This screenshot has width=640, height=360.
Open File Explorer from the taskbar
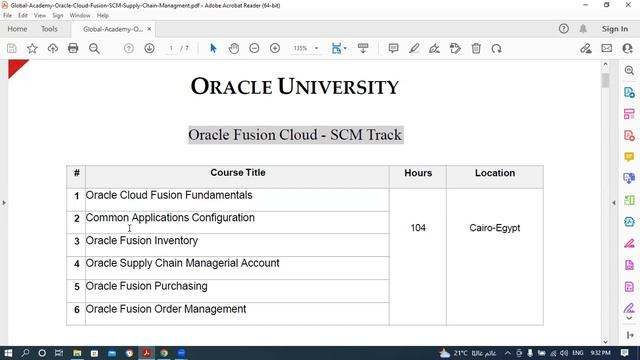point(77,353)
